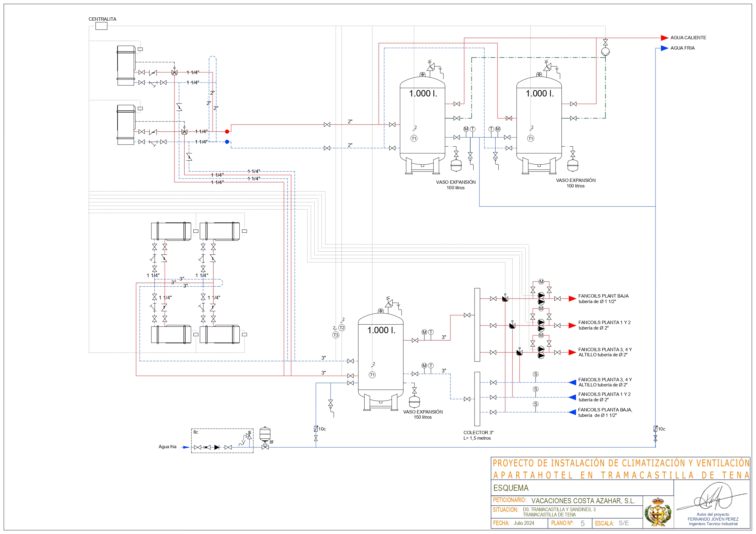The height and width of the screenshot is (534, 756).
Task: Click the AGUA CALIENTE red arrow
Action: pyautogui.click(x=664, y=38)
